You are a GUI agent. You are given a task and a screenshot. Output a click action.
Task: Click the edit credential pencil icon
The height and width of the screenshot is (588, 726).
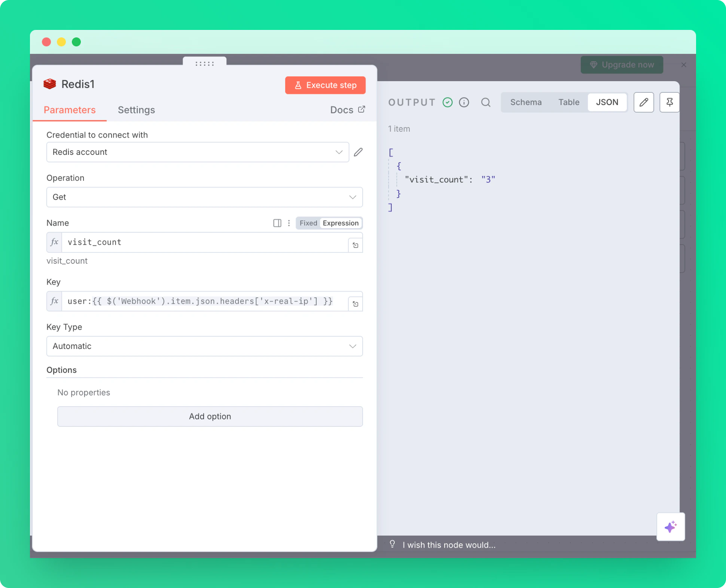(x=358, y=152)
